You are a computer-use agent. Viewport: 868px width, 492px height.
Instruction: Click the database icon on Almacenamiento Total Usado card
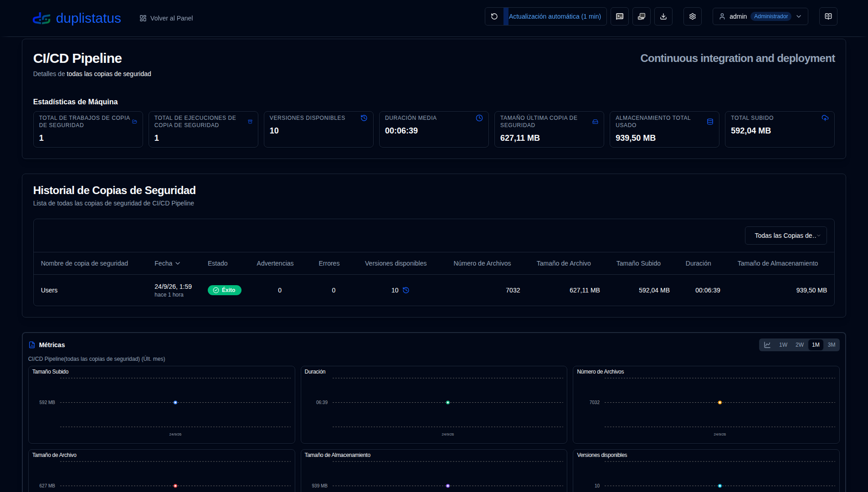(710, 122)
